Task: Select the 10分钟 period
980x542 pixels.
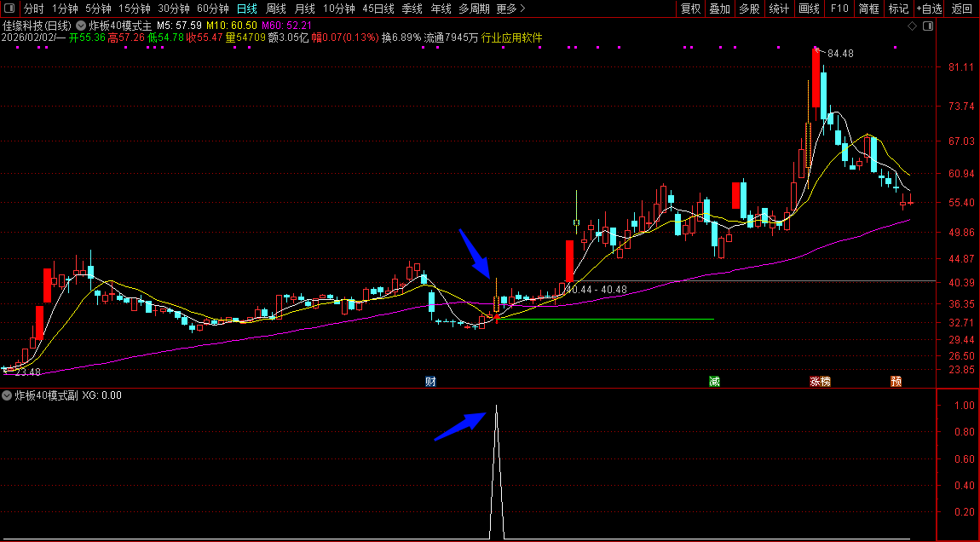Action: click(x=339, y=9)
